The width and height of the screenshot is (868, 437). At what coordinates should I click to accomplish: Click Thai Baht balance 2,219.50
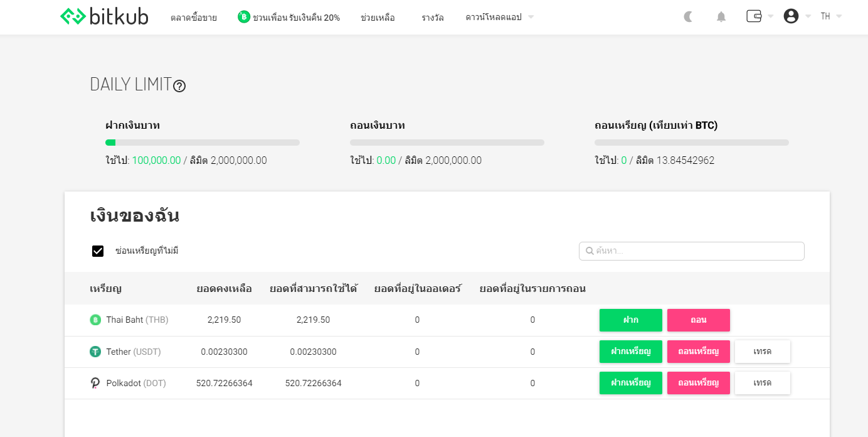click(x=224, y=320)
